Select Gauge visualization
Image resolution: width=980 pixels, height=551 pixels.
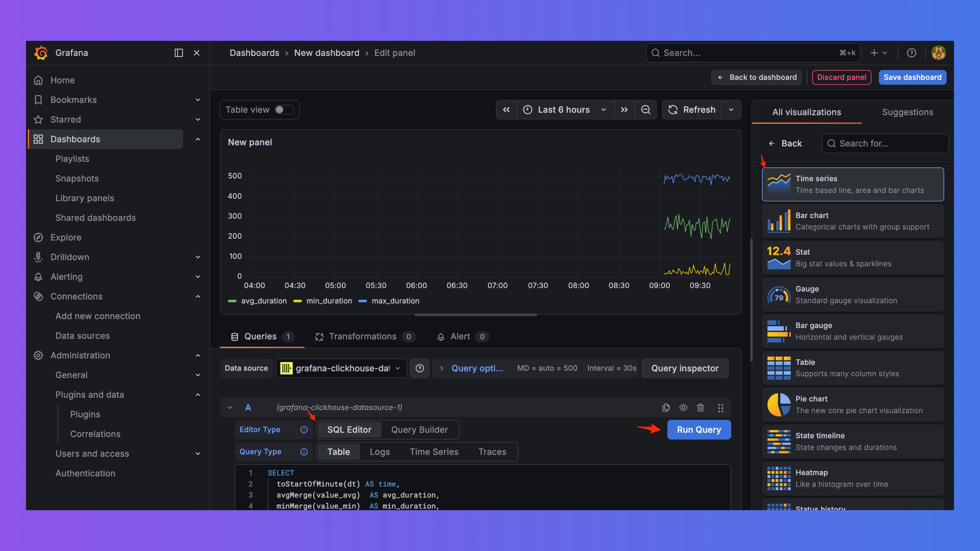coord(853,295)
